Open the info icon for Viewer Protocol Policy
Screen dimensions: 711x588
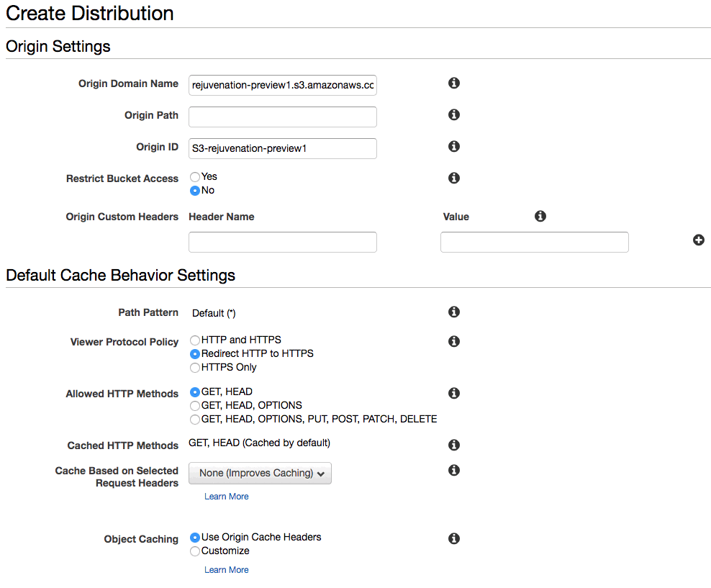pos(454,341)
